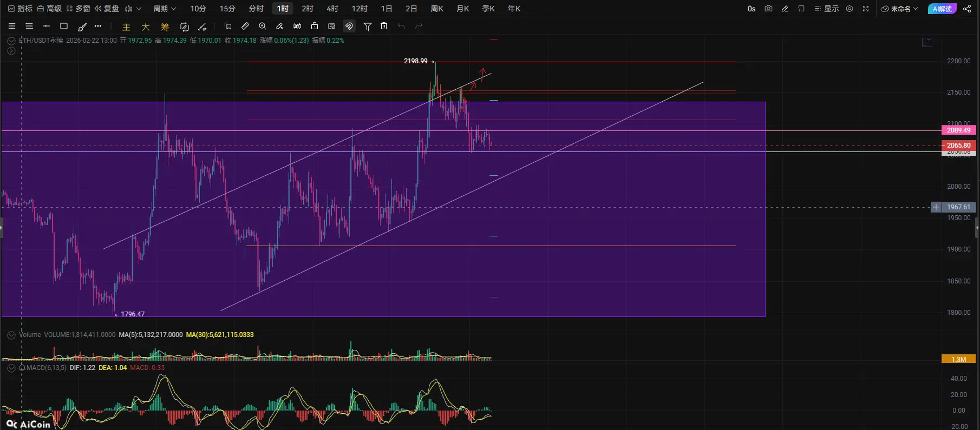Toggle the highlighted link drawings icon
Viewport: 980px width, 430px height.
click(x=349, y=26)
